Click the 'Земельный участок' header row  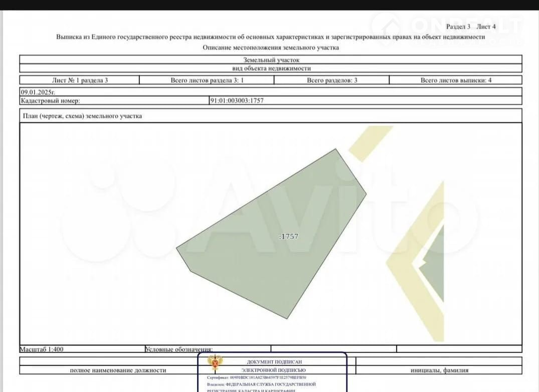point(271,60)
